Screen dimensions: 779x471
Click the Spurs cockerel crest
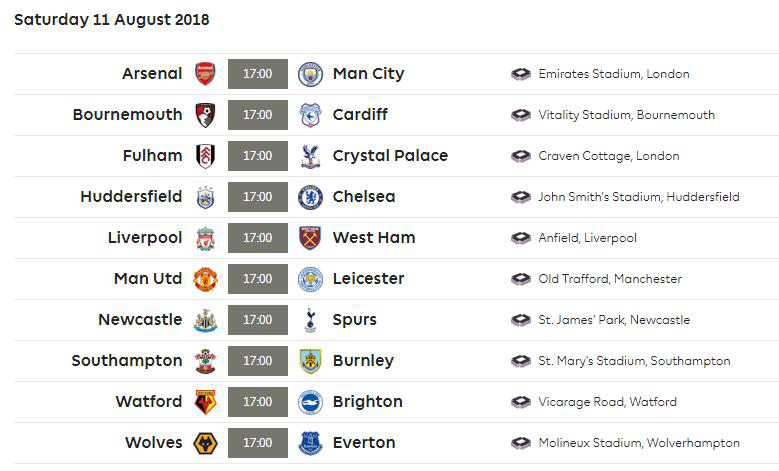[311, 320]
